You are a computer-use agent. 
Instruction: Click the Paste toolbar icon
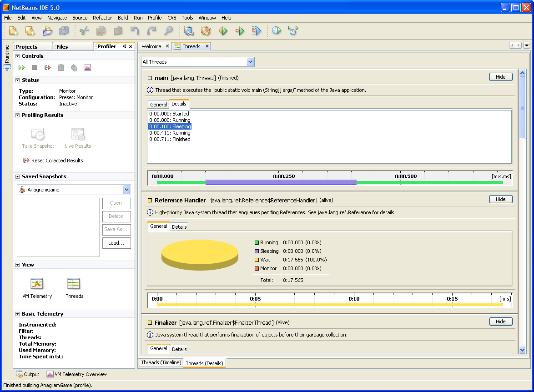118,31
